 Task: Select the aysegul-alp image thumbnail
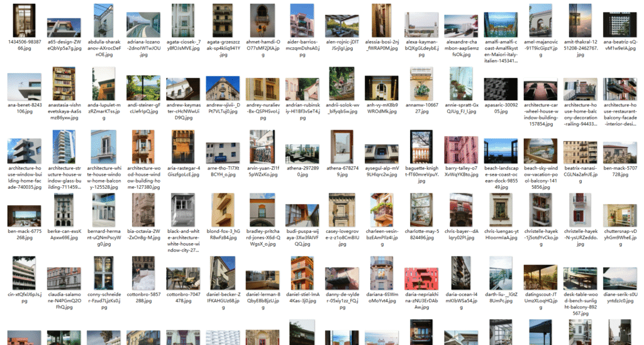(x=382, y=154)
